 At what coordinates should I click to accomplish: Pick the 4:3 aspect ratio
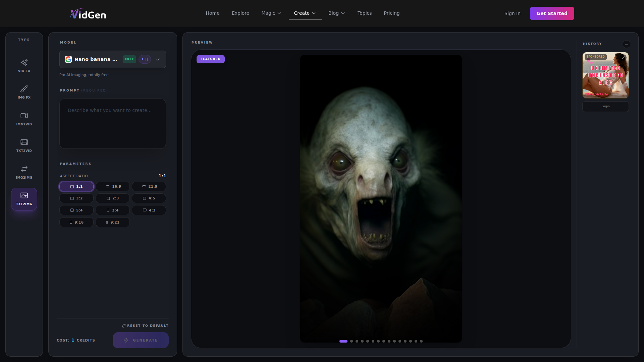[x=149, y=210]
